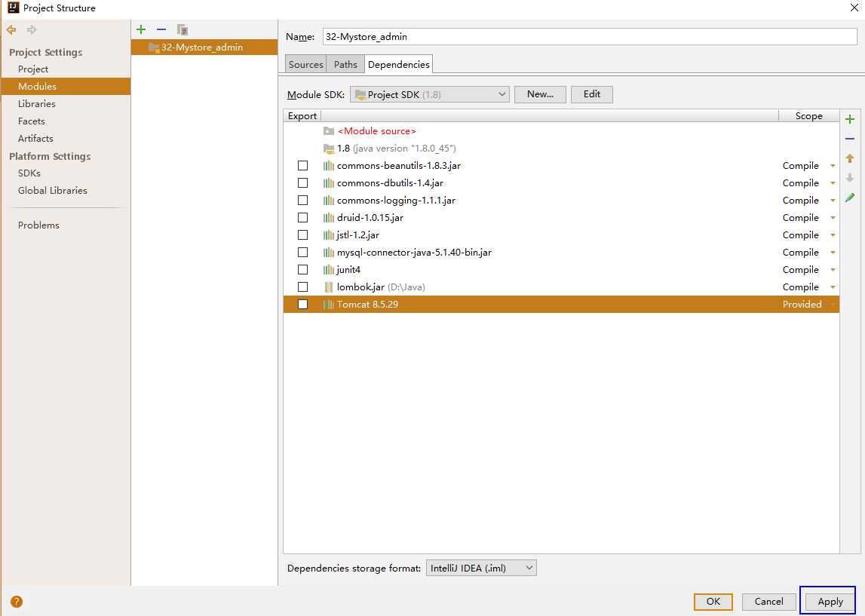Click the module Name input field

589,36
